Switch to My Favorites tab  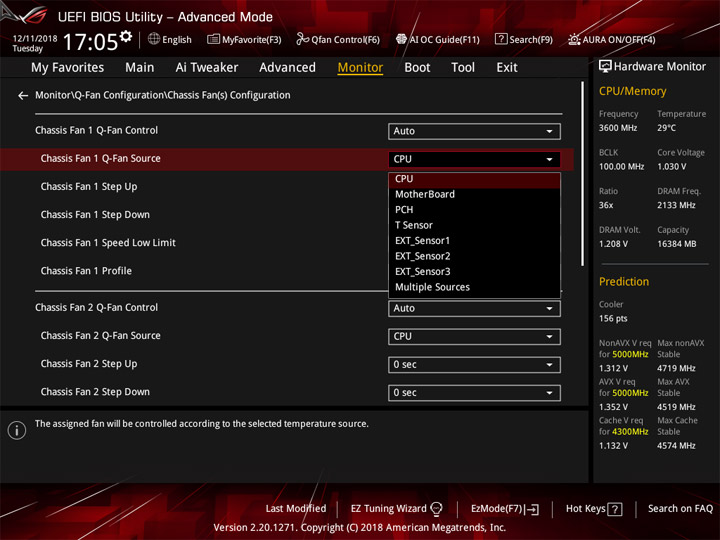click(68, 68)
